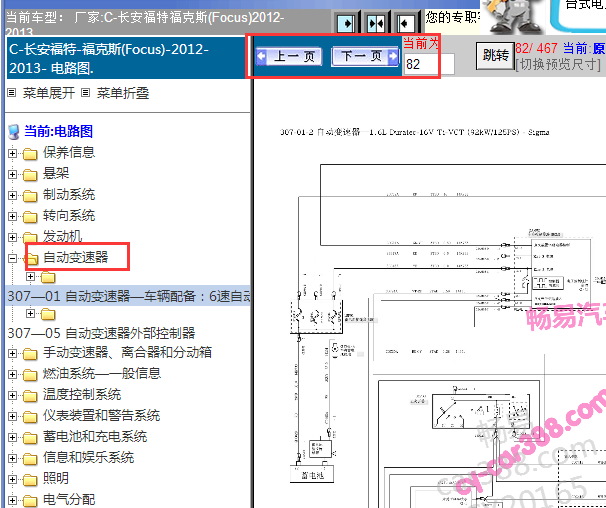Click the folder icon above the 307—05 entry
The width and height of the screenshot is (606, 508).
pyautogui.click(x=48, y=314)
